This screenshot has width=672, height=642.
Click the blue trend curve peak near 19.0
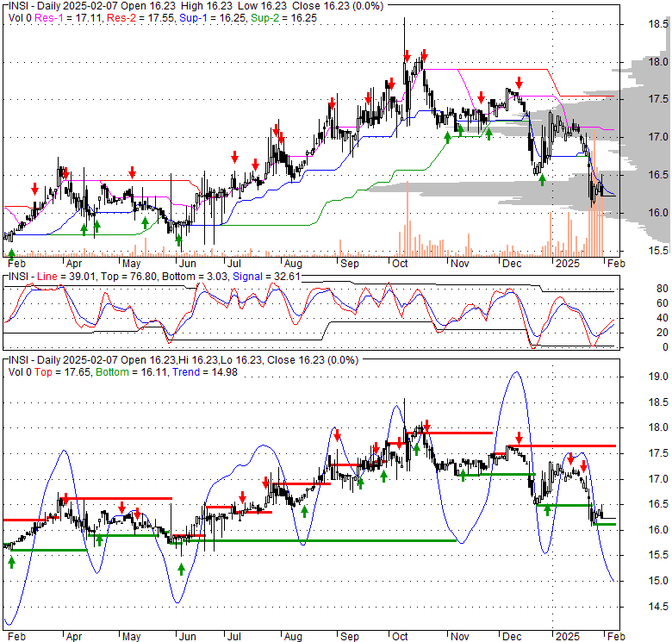point(517,372)
